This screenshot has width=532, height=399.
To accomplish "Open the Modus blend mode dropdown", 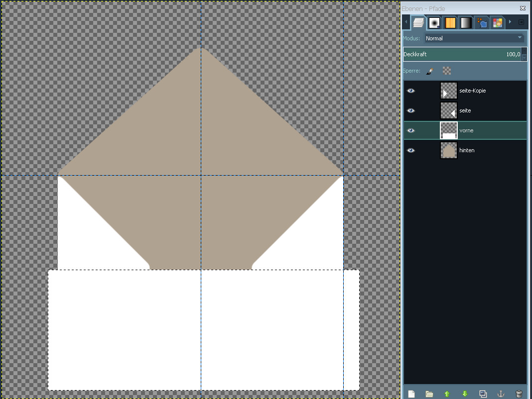I will pyautogui.click(x=474, y=38).
